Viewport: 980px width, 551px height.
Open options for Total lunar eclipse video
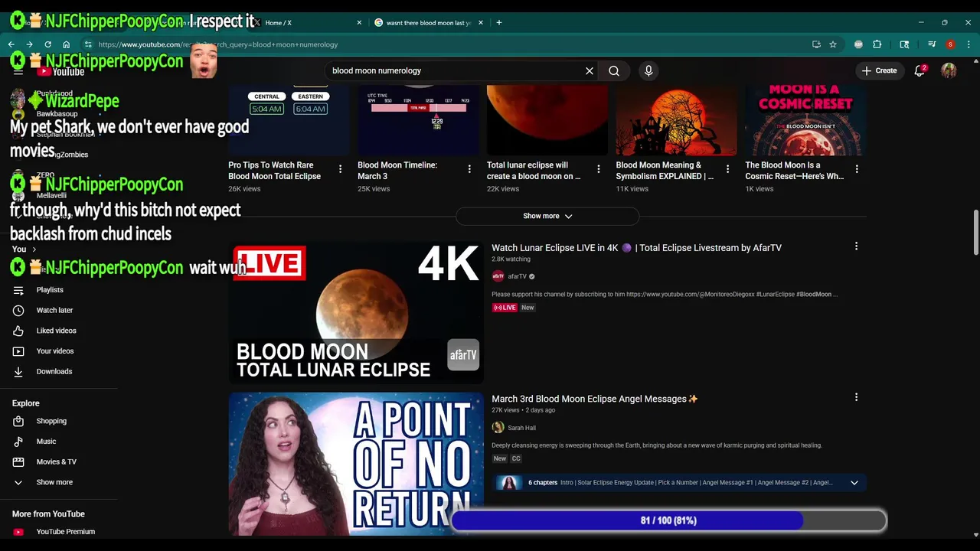click(599, 169)
